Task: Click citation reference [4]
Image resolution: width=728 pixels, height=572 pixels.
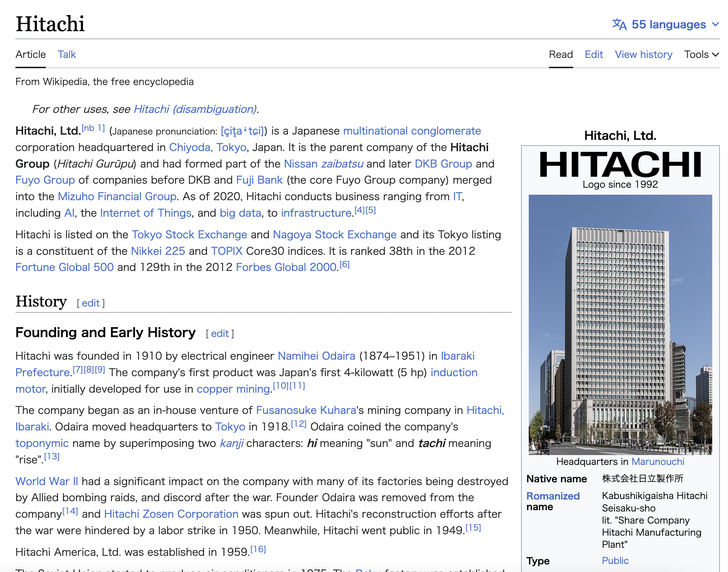Action: [360, 210]
